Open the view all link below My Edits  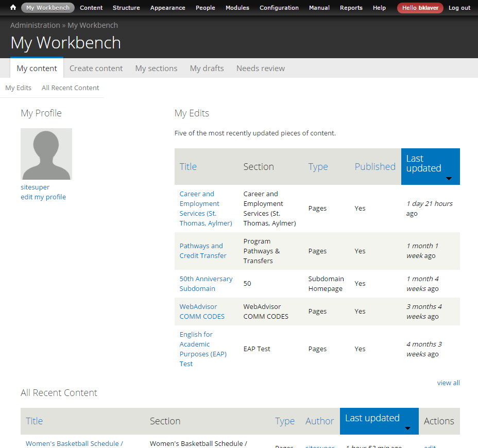(448, 383)
